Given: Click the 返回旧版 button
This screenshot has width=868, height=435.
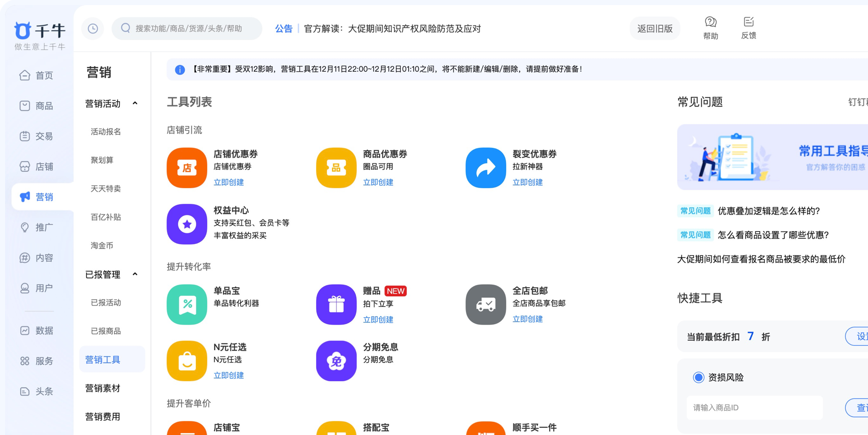Looking at the screenshot, I should (x=655, y=28).
